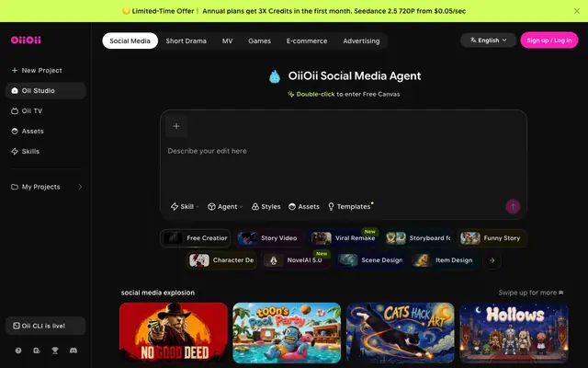Read the Limited-Time Offer banner text
The image size is (588, 368).
pyautogui.click(x=294, y=11)
